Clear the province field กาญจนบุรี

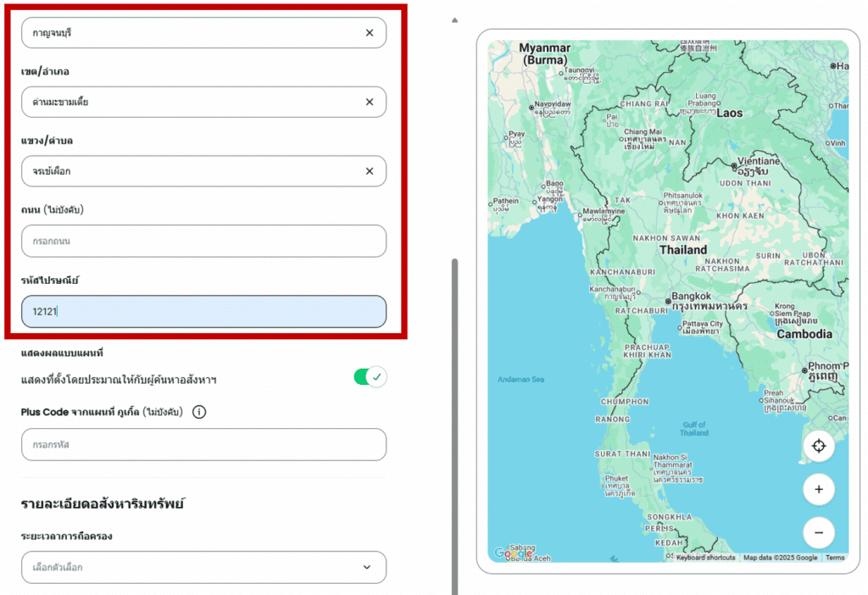(x=369, y=33)
